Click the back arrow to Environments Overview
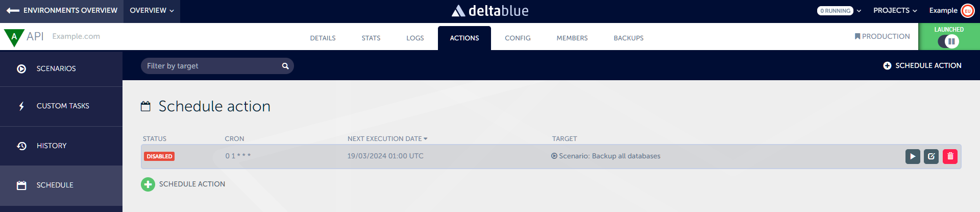The height and width of the screenshot is (212, 980). [x=13, y=10]
